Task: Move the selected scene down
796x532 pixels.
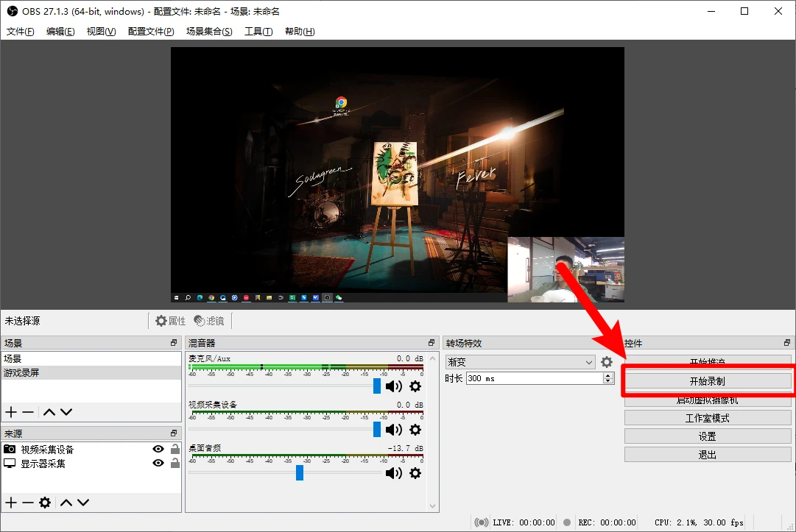Action: pyautogui.click(x=66, y=412)
